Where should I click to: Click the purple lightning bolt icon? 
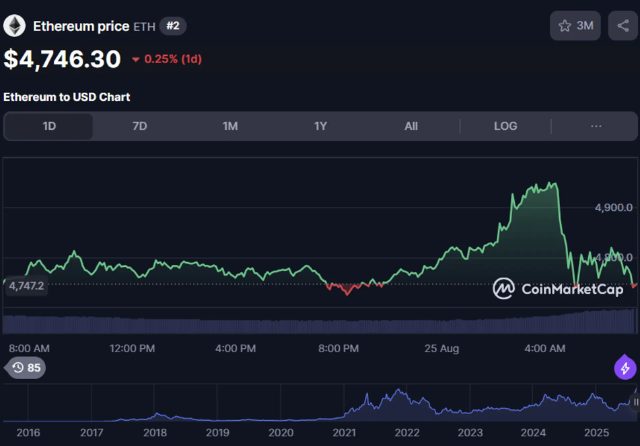(x=625, y=368)
